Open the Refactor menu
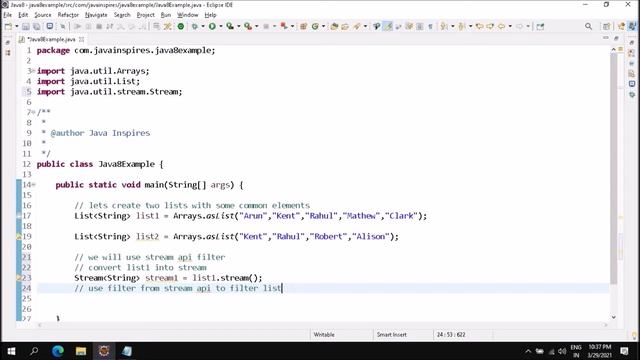640x360 pixels. pyautogui.click(x=68, y=15)
